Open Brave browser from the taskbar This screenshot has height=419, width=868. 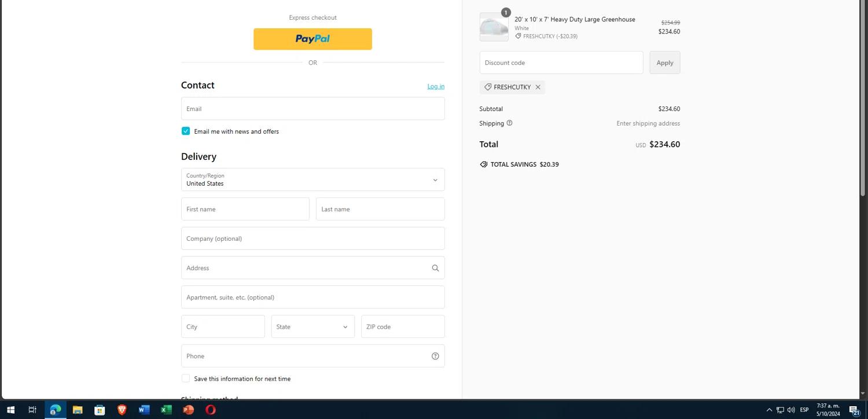[x=122, y=410]
